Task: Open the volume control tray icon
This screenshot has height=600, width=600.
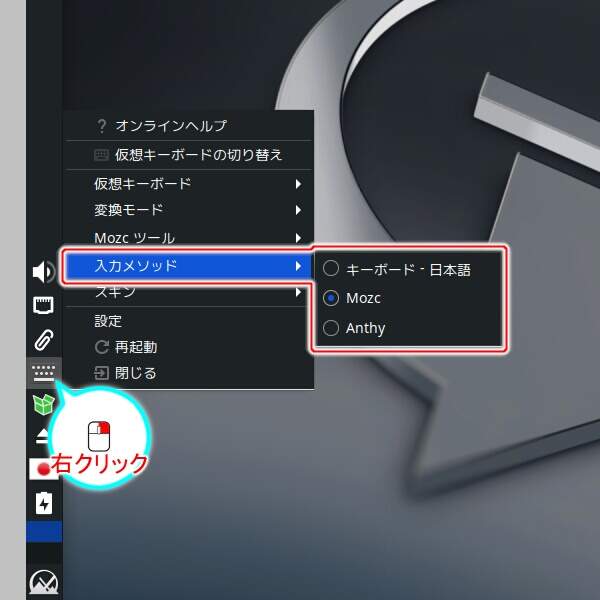Action: 43,272
